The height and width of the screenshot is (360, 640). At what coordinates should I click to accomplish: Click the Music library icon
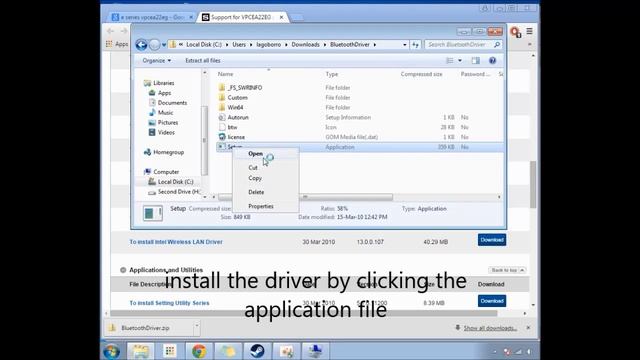(152, 112)
